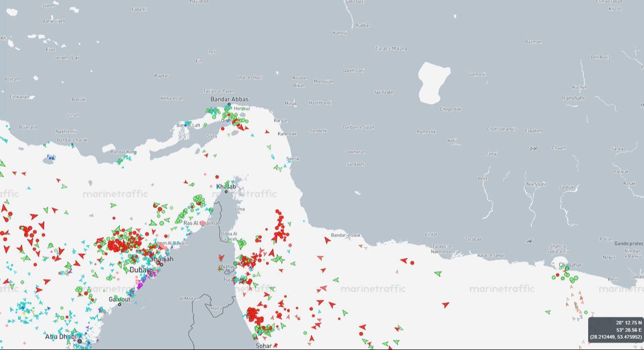644x350 pixels.
Task: Click a teal vessel arrow near Suza
Action: [252, 135]
